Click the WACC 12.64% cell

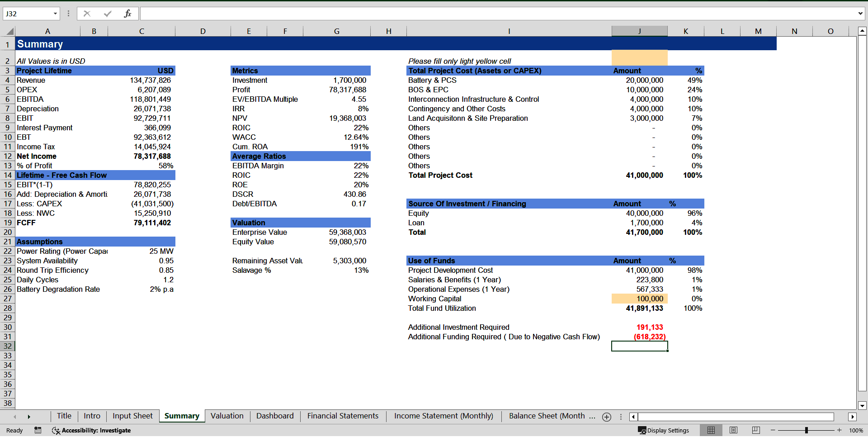[337, 137]
